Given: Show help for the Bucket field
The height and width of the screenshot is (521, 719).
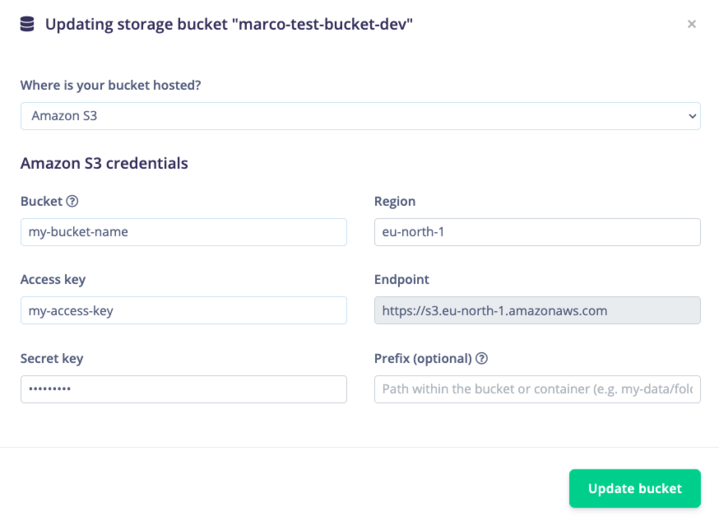Looking at the screenshot, I should [72, 201].
